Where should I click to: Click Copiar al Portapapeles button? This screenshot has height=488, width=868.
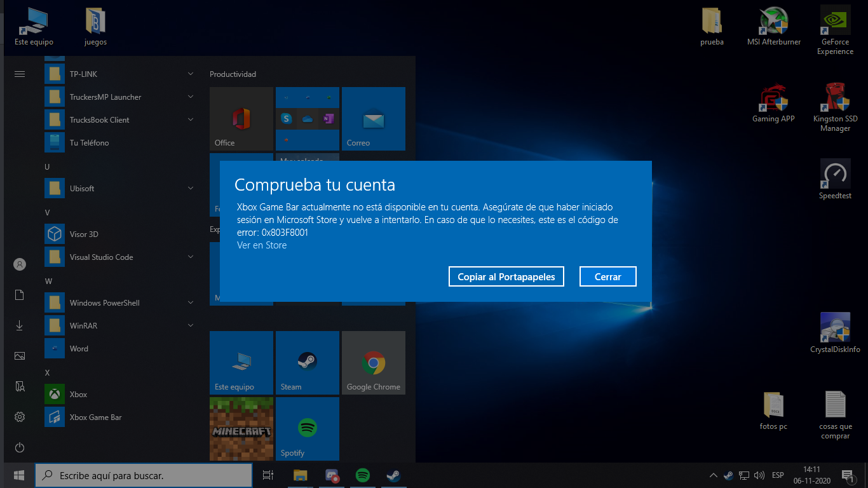point(506,276)
